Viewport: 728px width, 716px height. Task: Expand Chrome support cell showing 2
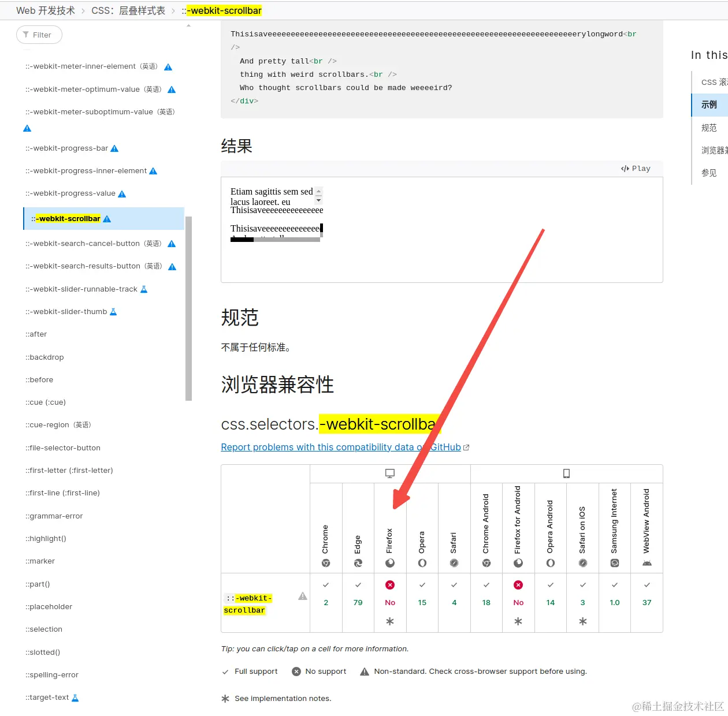coord(326,603)
